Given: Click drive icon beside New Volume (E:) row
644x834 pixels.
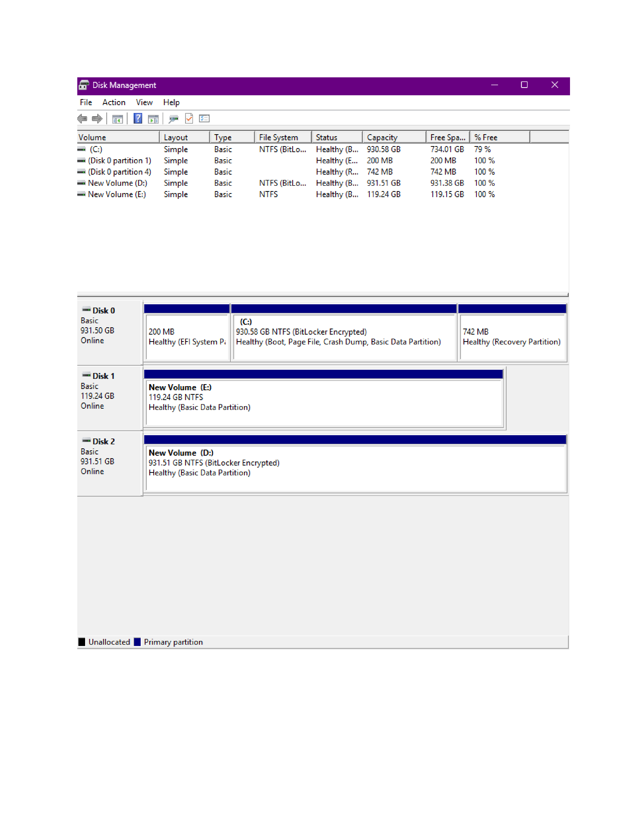Looking at the screenshot, I should pyautogui.click(x=81, y=194).
